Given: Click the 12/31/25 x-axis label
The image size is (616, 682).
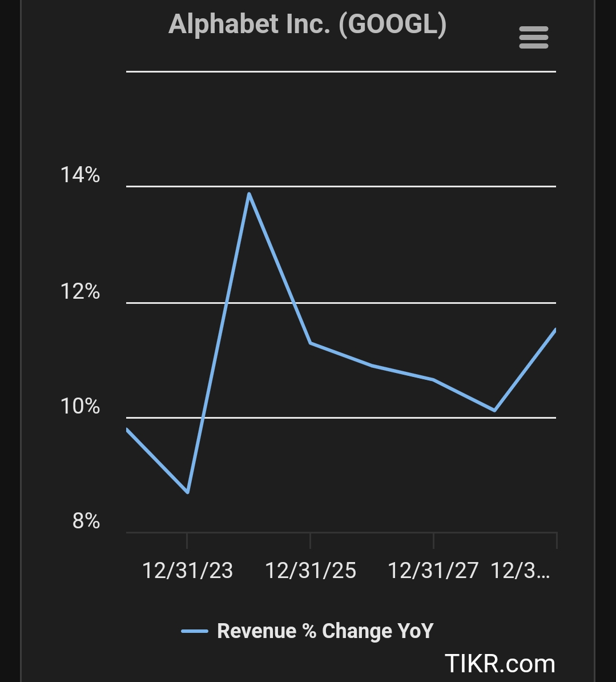Looking at the screenshot, I should [311, 571].
